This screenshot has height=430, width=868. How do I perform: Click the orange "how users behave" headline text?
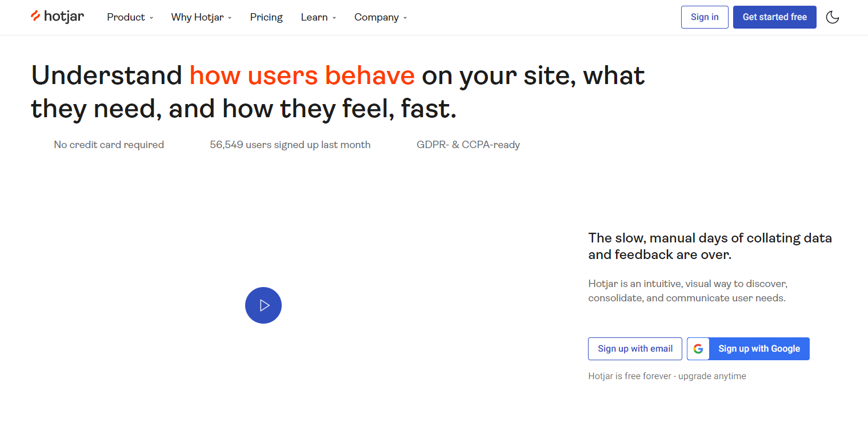(x=302, y=75)
